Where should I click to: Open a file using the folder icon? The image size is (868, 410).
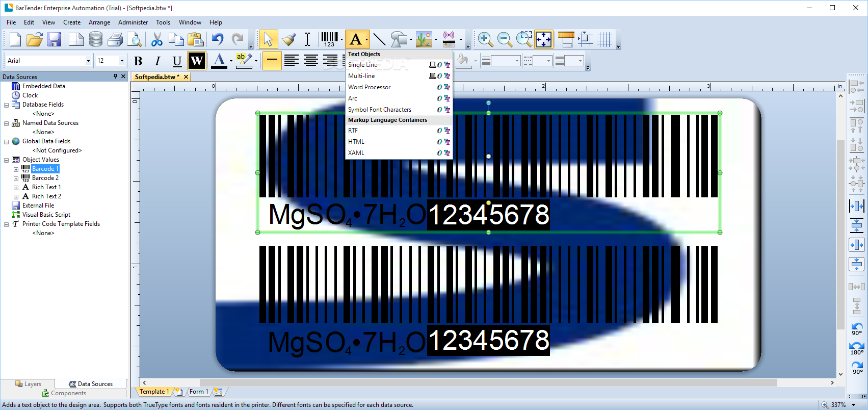(35, 39)
